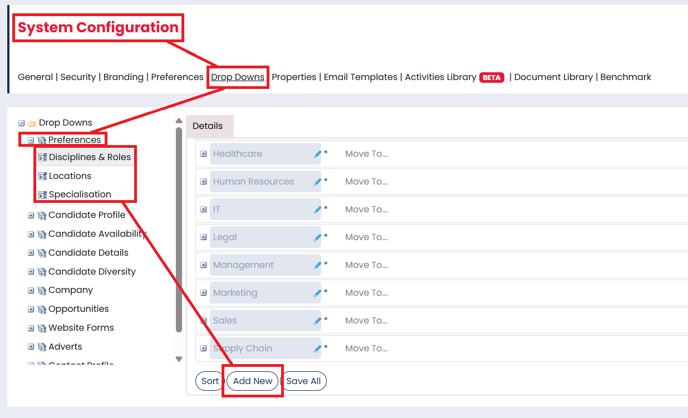Click the Add New button

pos(252,381)
